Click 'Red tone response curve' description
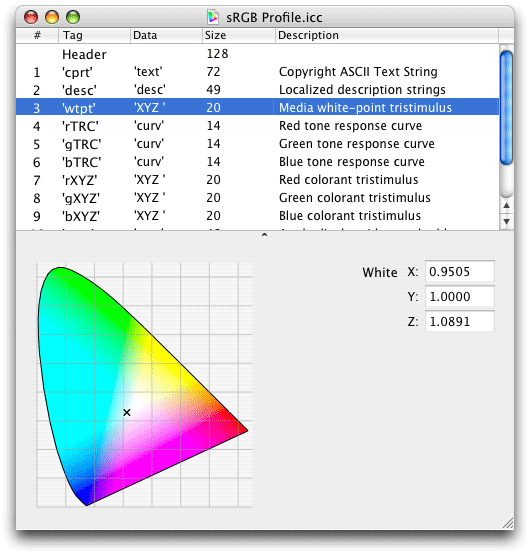 (x=351, y=126)
